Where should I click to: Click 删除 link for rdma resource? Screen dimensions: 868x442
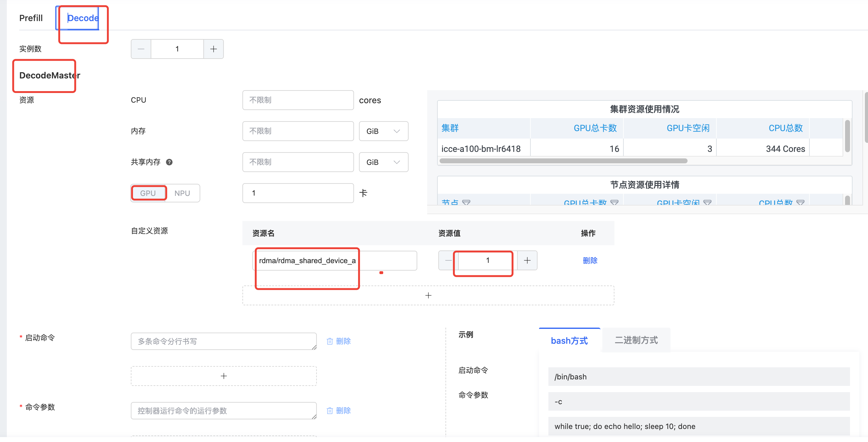coord(590,260)
